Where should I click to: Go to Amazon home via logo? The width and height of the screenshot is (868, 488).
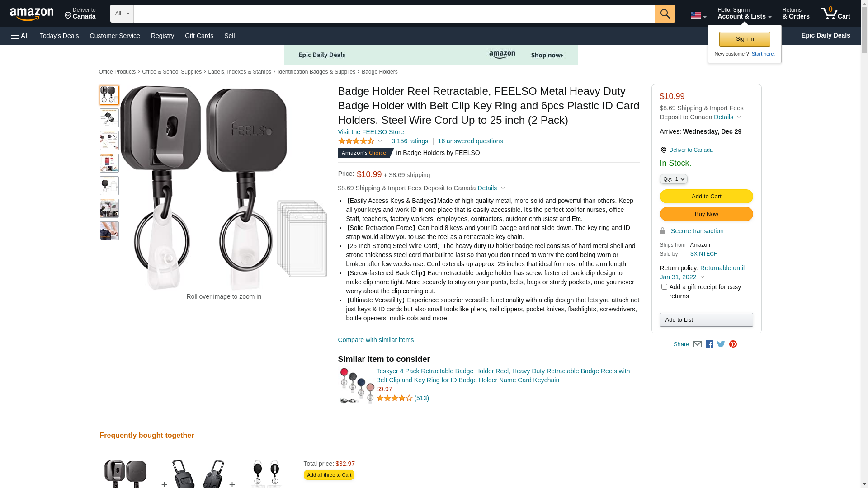[x=32, y=14]
